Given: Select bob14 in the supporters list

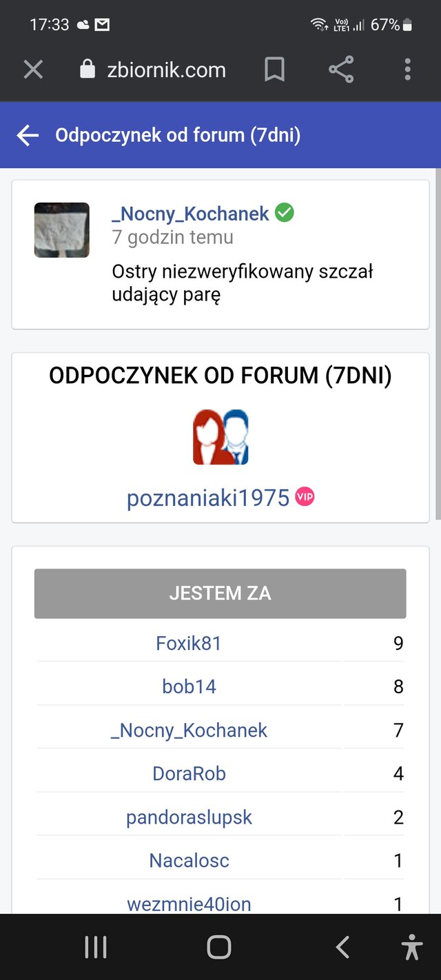Looking at the screenshot, I should (x=188, y=686).
